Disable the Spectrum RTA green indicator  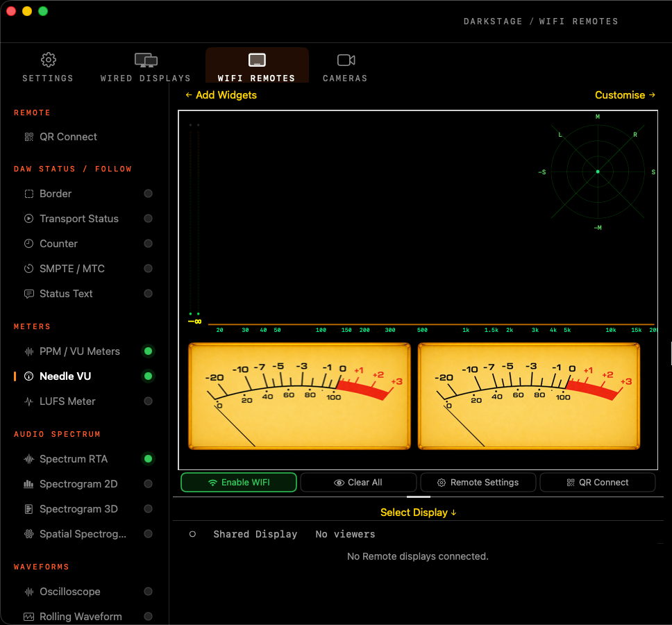pyautogui.click(x=149, y=459)
